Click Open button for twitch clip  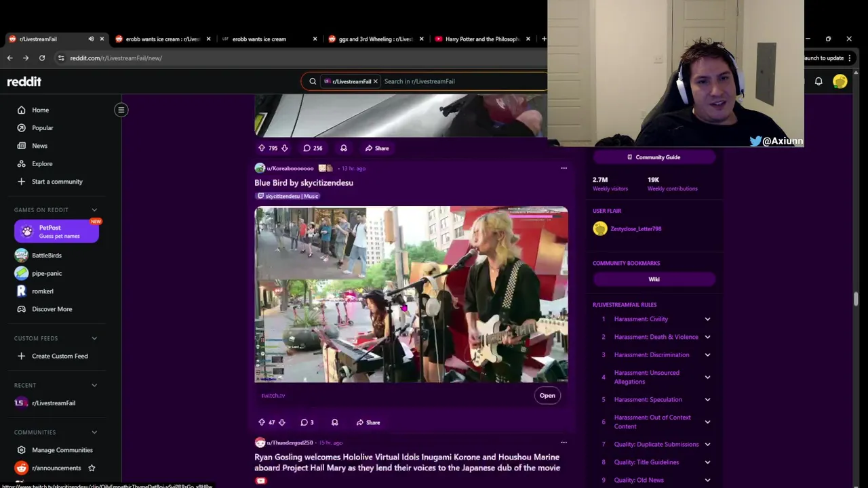[547, 395]
